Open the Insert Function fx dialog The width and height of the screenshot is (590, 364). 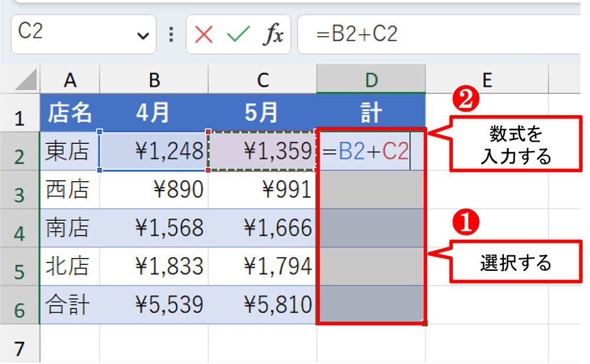click(x=274, y=34)
